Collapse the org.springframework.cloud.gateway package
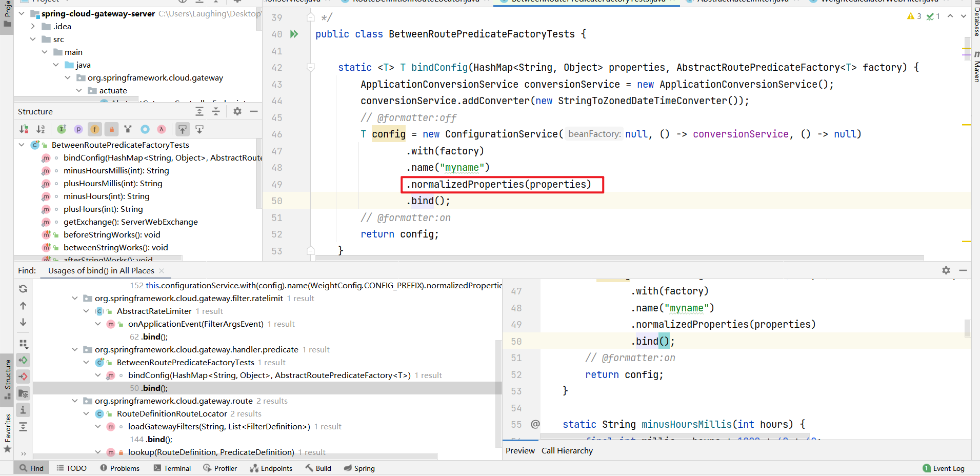This screenshot has height=476, width=980. coord(68,77)
